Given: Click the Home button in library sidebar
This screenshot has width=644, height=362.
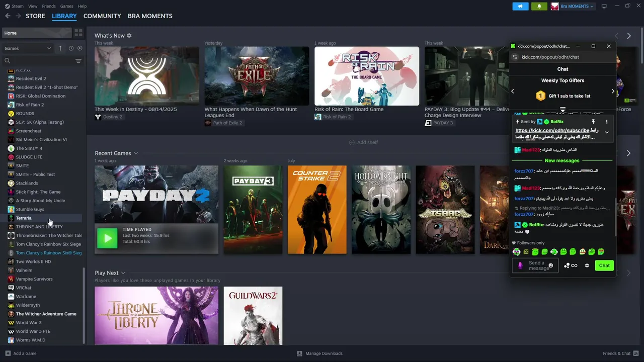Looking at the screenshot, I should tap(36, 33).
